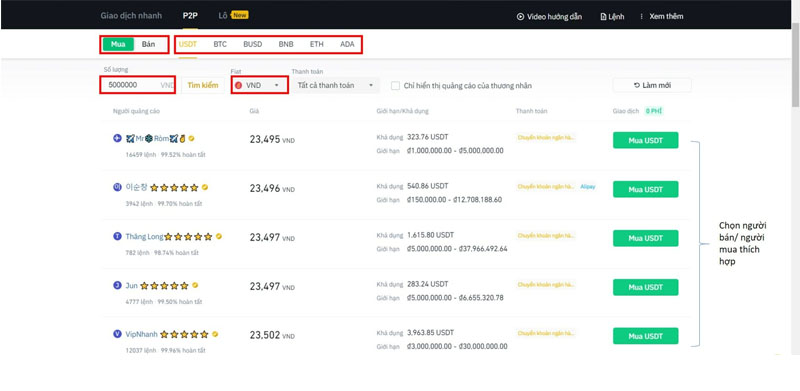
Task: Click the Làm mới refresh button
Action: pos(652,85)
